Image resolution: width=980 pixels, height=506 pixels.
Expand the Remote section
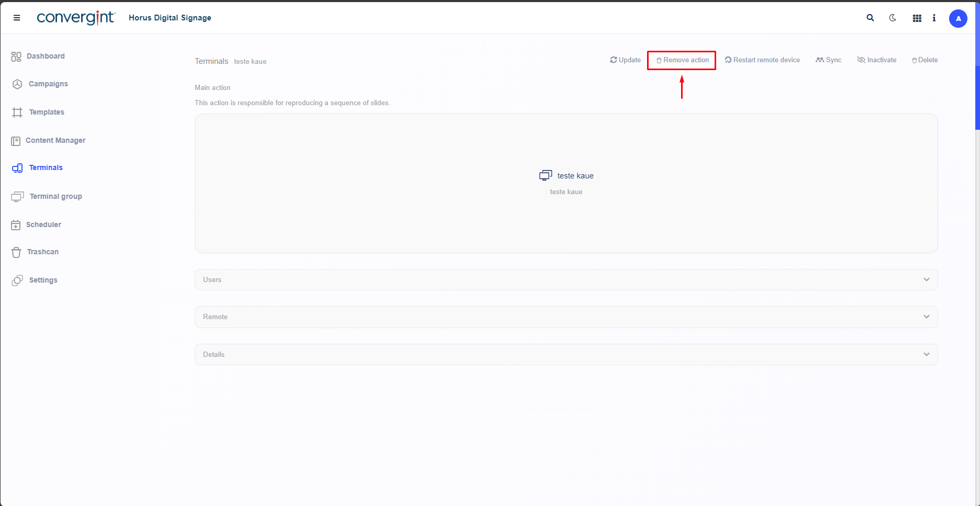tap(566, 317)
